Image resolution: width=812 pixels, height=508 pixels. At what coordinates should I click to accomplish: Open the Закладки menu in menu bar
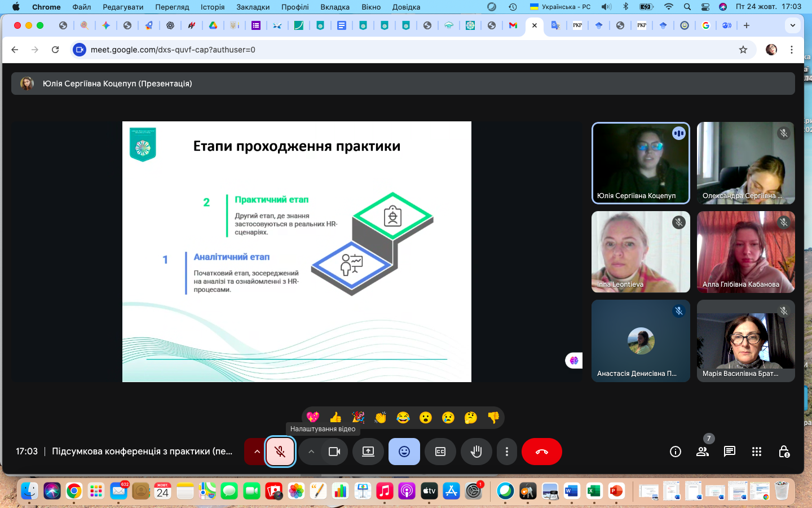pyautogui.click(x=253, y=7)
